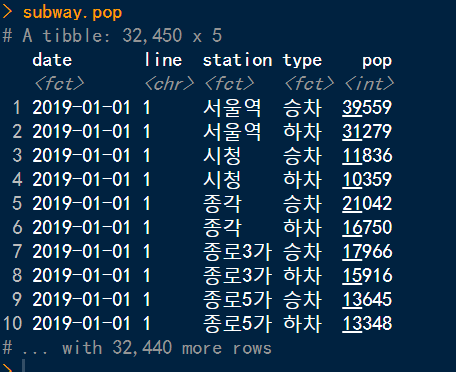Click the pop value 17966
The width and height of the screenshot is (456, 372).
tap(367, 251)
